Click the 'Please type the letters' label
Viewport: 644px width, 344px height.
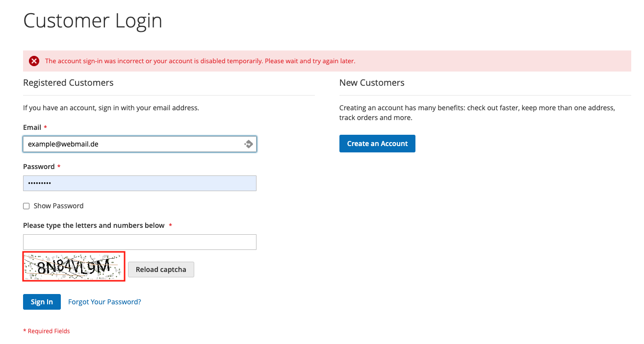94,225
